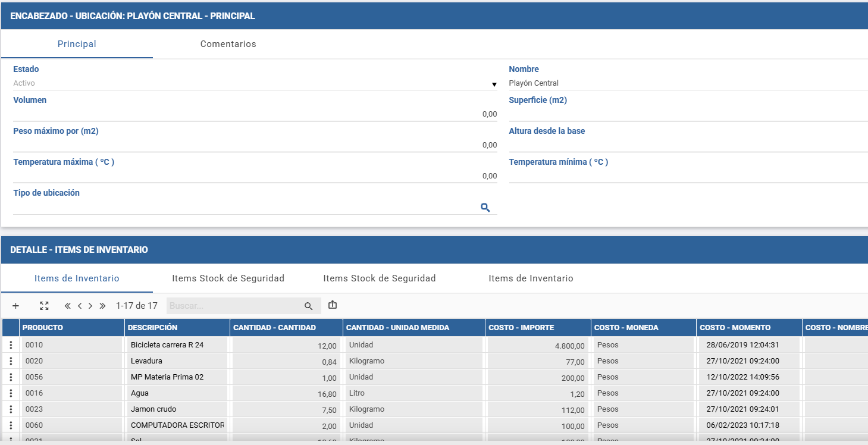Go to last page of results
868x445 pixels.
[102, 306]
